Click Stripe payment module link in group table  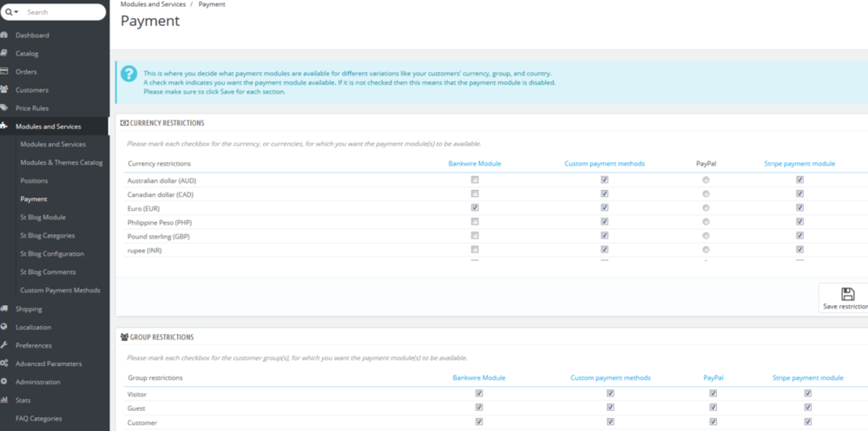tap(807, 378)
